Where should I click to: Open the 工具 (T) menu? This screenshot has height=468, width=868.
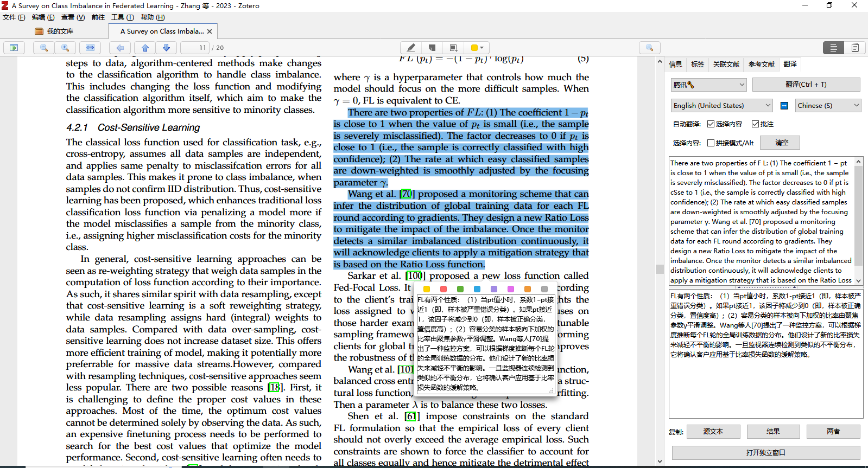click(123, 17)
